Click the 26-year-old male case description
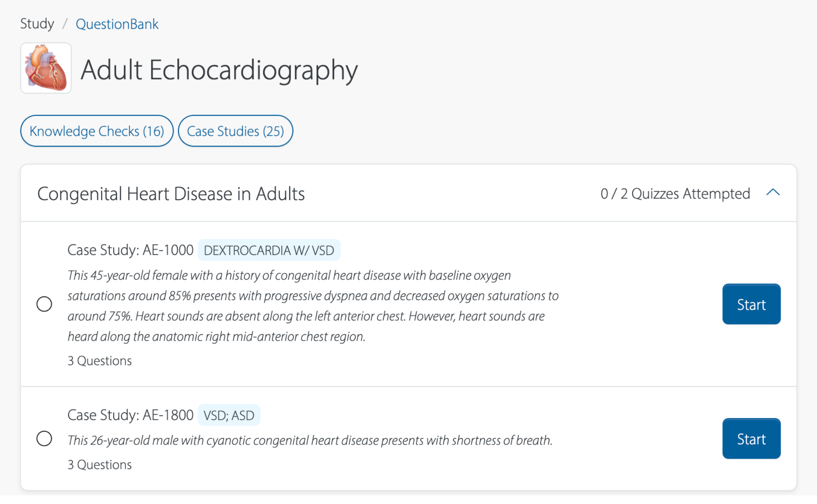This screenshot has width=817, height=504. click(310, 440)
